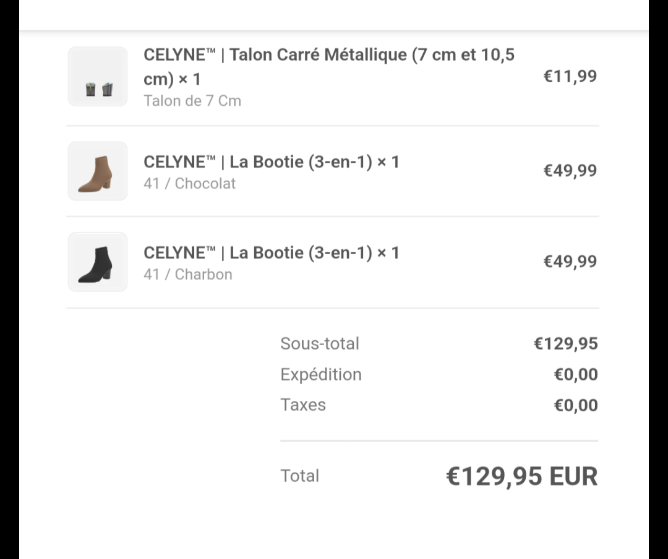Click the Talon Carré Métallique product title
Viewport: 668px width, 559px height.
pos(329,67)
